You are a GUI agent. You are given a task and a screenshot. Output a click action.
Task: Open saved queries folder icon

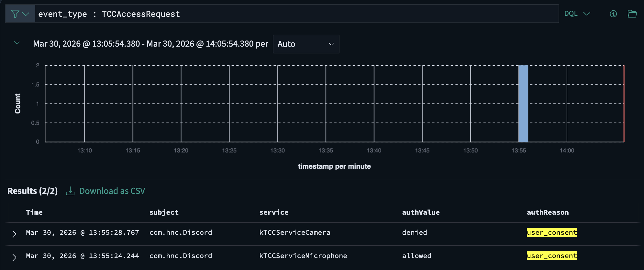pos(632,14)
